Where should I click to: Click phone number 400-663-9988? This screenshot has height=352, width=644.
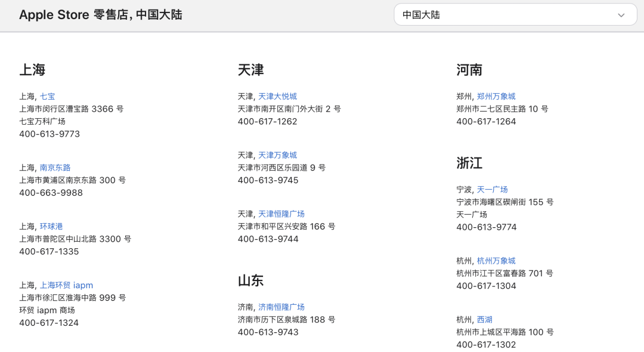51,193
